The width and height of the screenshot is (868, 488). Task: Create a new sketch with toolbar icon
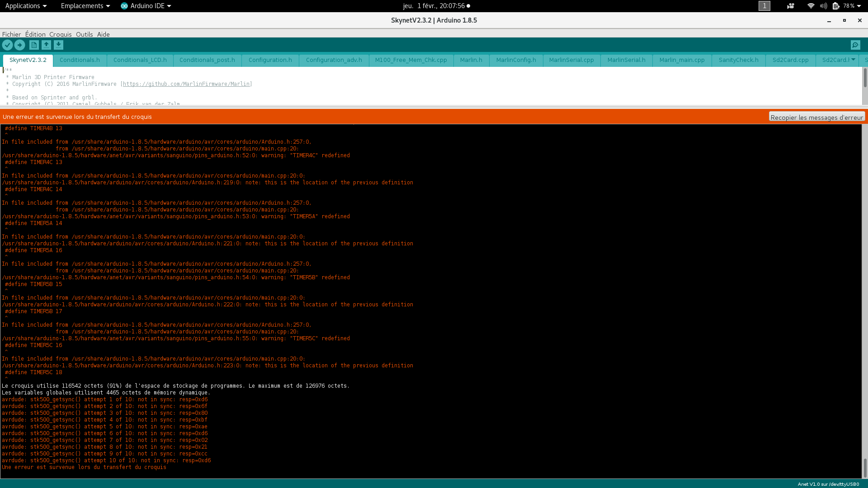tap(34, 45)
